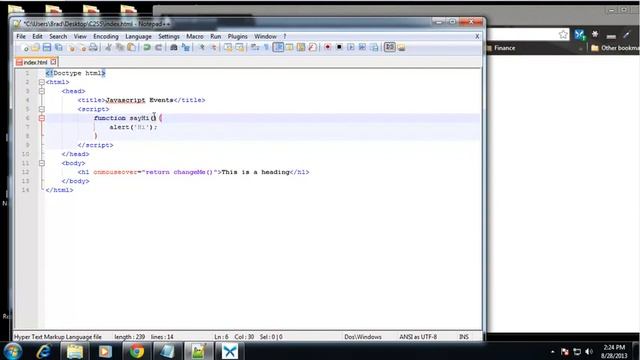
Task: Select the index.html document tab
Action: [x=36, y=62]
